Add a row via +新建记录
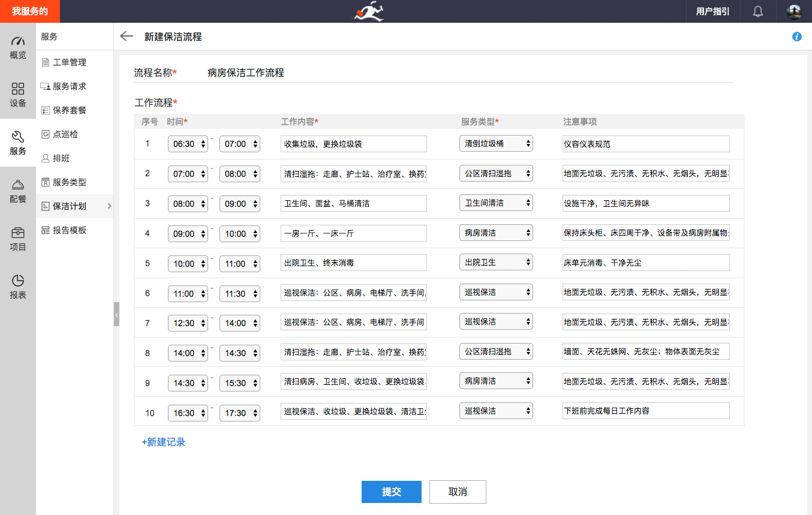812x515 pixels. [163, 442]
